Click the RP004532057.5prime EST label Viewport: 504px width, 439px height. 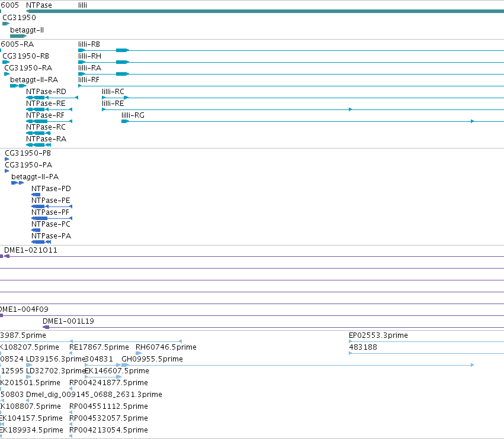click(x=108, y=419)
